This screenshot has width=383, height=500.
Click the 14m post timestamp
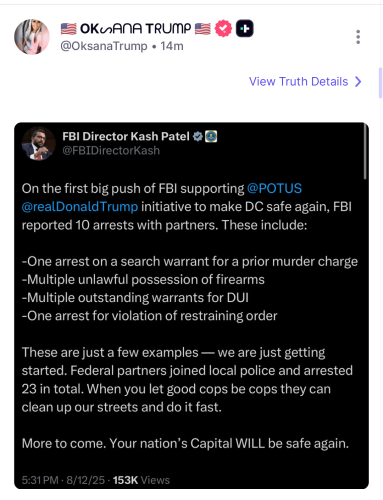[x=172, y=46]
